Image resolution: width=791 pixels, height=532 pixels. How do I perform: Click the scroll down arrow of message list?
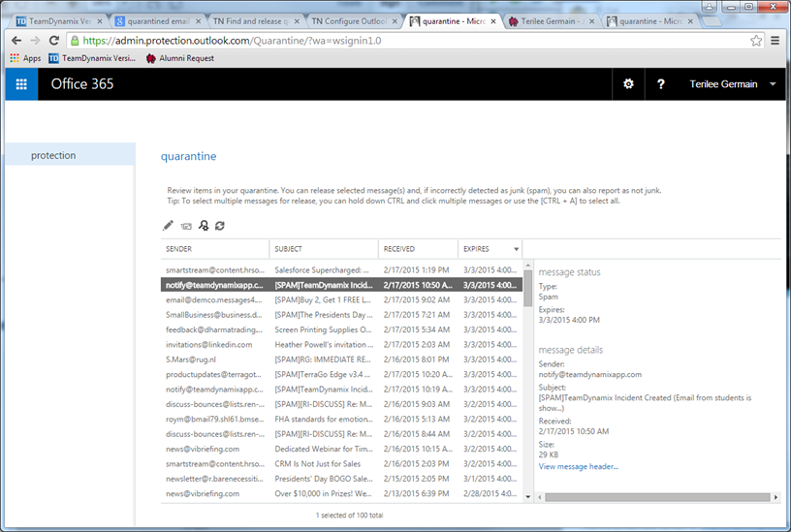click(527, 497)
